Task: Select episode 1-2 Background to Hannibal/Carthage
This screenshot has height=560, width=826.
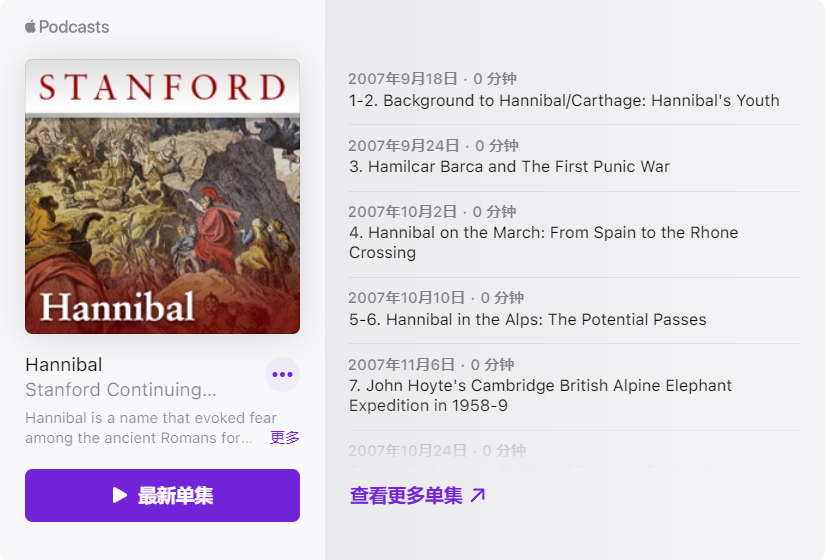Action: 564,100
